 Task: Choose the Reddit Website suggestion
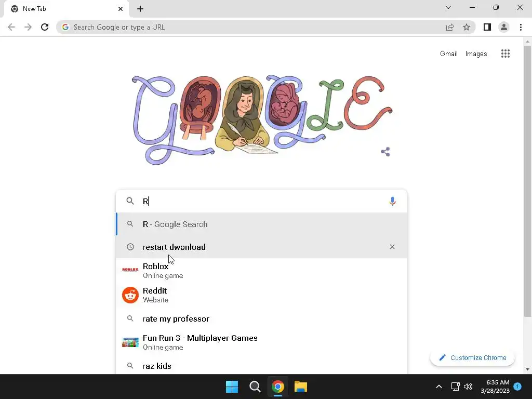(262, 295)
